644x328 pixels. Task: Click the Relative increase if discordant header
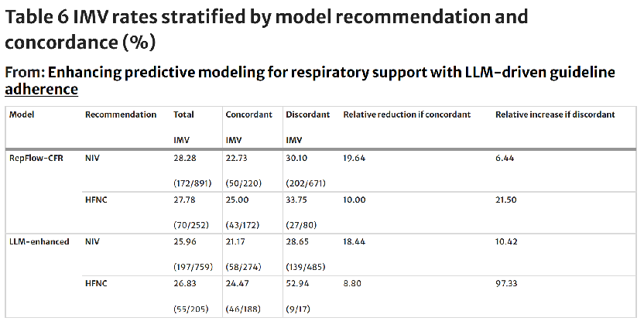[555, 114]
